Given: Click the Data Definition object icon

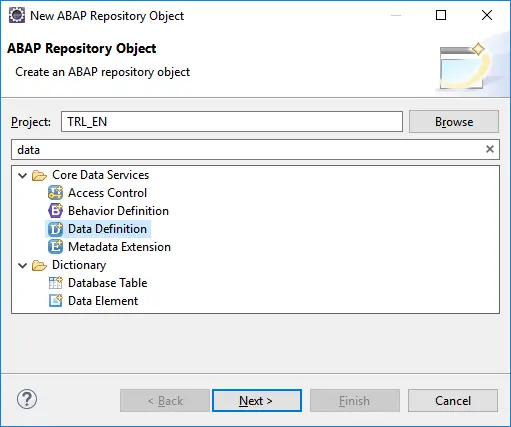Looking at the screenshot, I should tap(55, 229).
